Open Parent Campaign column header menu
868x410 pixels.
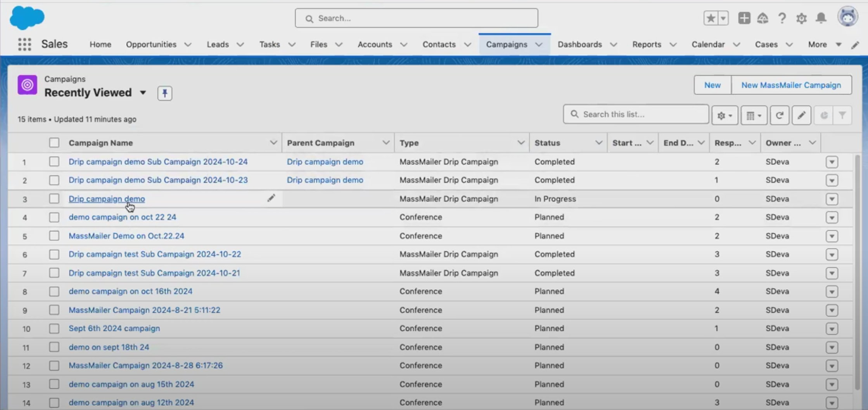click(386, 143)
